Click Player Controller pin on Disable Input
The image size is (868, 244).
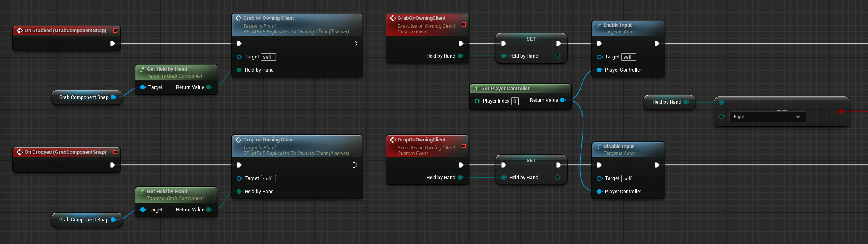click(x=599, y=192)
